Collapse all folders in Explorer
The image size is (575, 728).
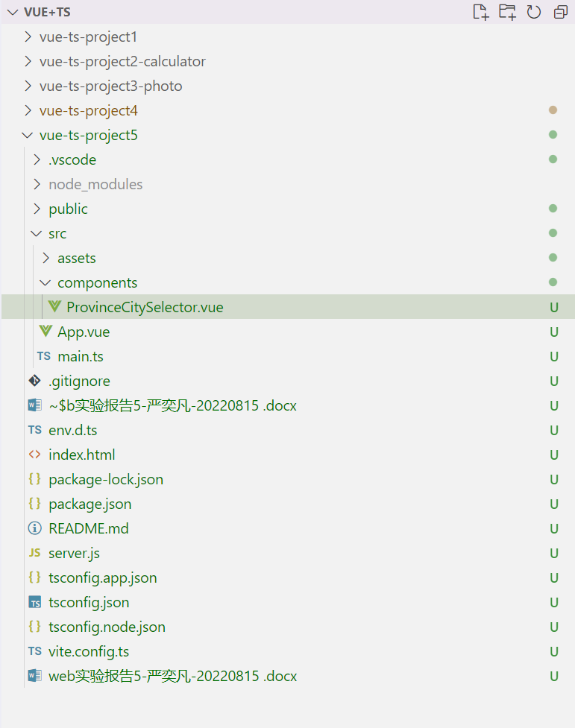tap(560, 12)
